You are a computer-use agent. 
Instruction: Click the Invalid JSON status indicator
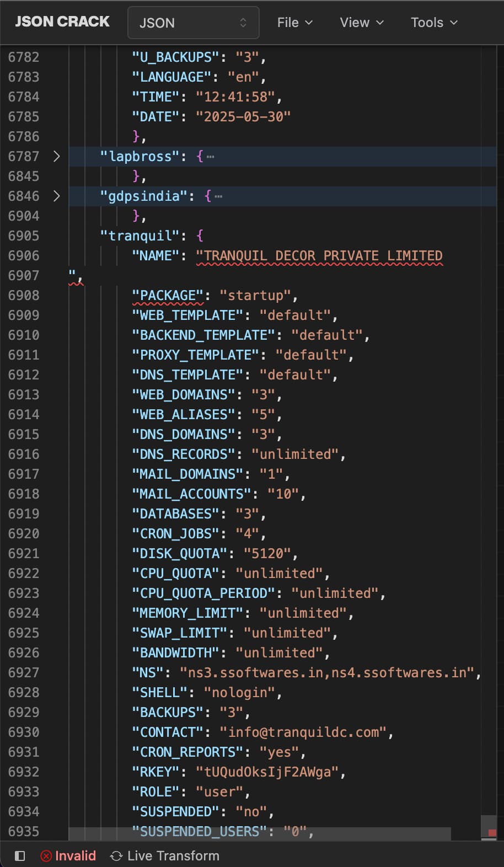[x=68, y=855]
